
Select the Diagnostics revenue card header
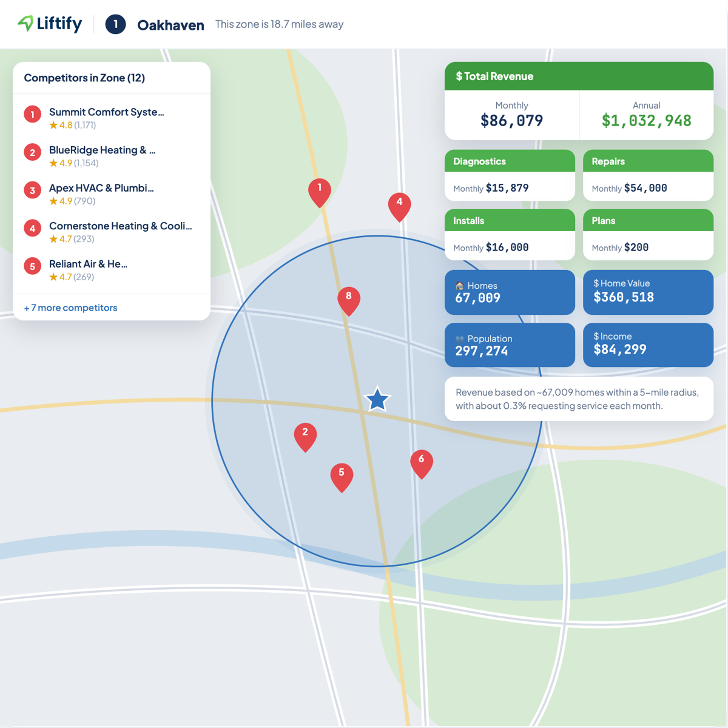(510, 161)
